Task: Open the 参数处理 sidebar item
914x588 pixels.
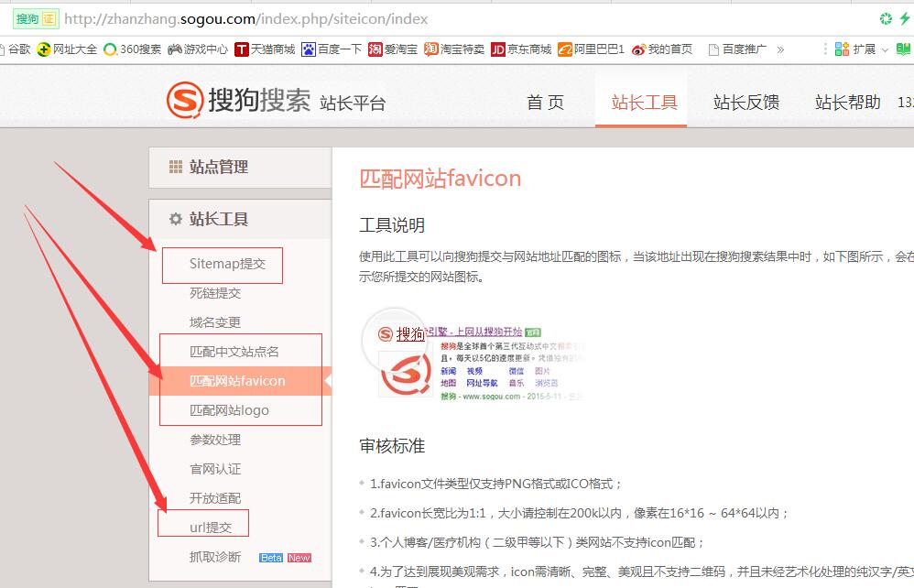Action: (x=215, y=440)
